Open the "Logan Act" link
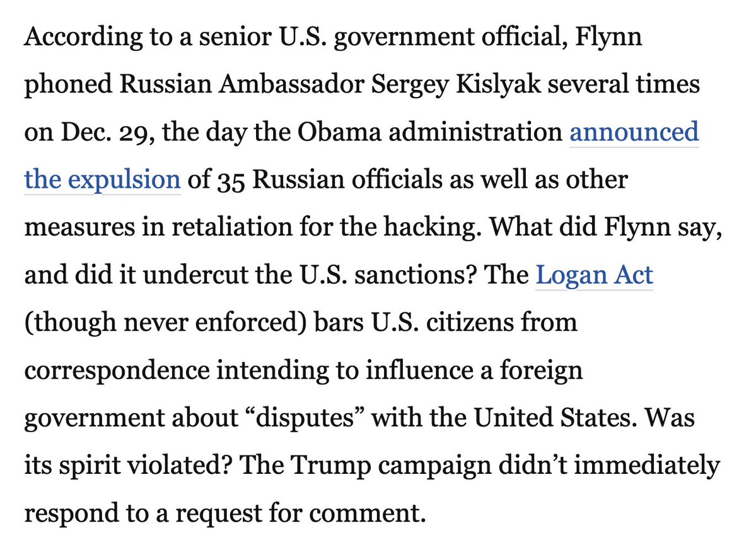The width and height of the screenshot is (756, 545). click(x=594, y=275)
